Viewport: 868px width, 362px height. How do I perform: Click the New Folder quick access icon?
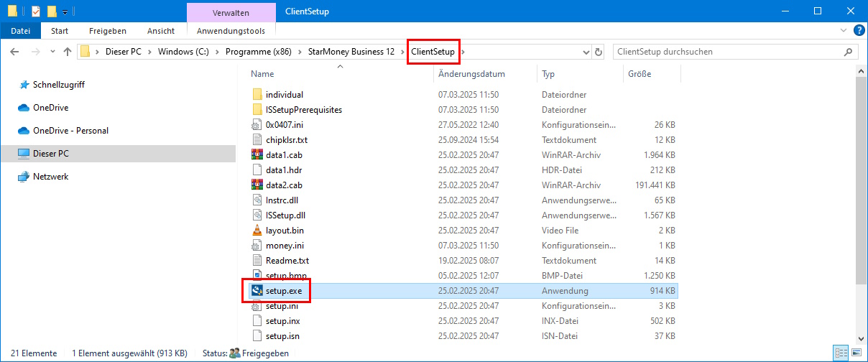(52, 11)
